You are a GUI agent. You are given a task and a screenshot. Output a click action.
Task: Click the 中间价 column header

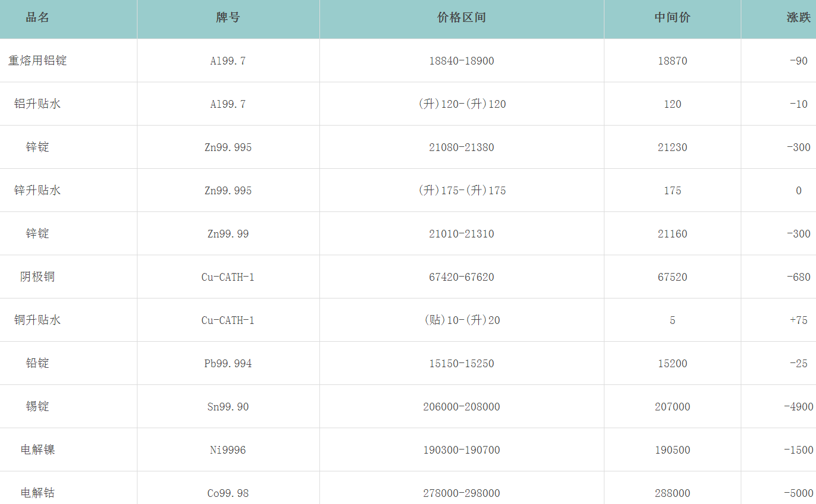(x=672, y=18)
